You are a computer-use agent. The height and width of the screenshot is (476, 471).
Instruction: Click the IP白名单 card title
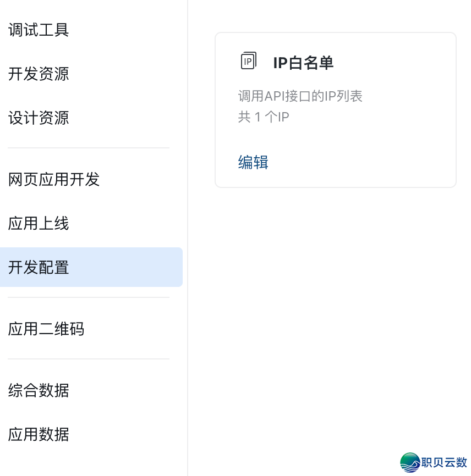(x=303, y=63)
